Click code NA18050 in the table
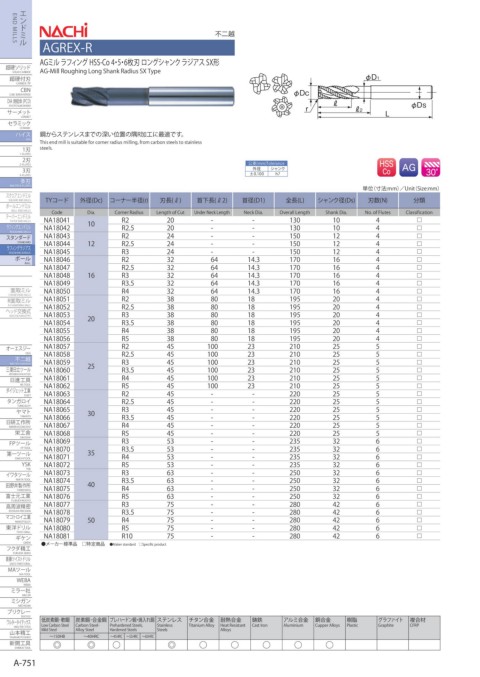Screen dimensions: 480x677 tap(57, 291)
